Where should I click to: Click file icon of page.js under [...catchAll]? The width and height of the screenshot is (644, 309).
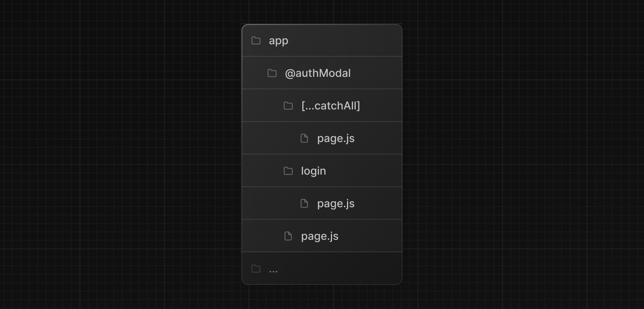(304, 138)
